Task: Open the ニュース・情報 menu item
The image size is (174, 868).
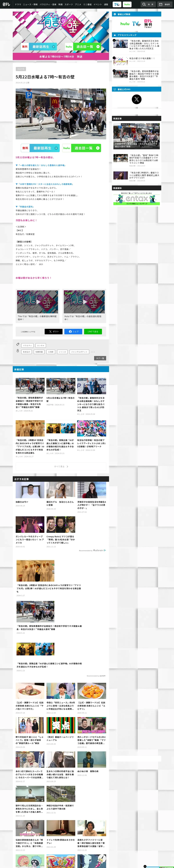Action: point(30,4)
